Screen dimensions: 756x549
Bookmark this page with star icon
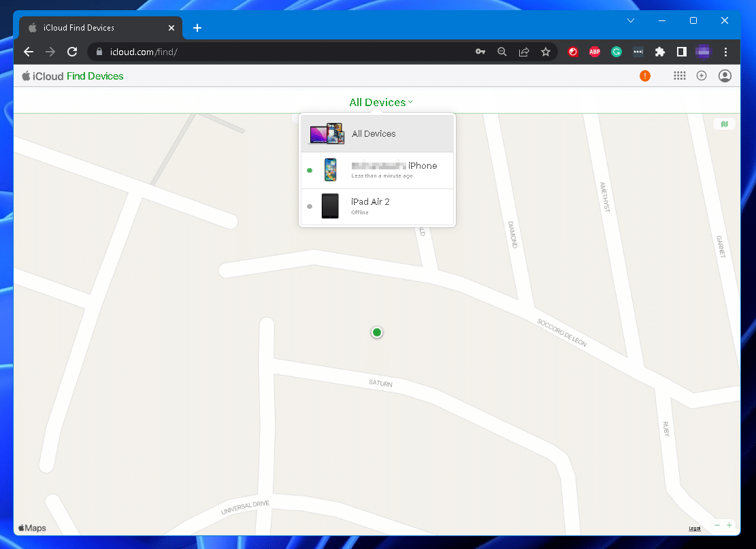545,52
